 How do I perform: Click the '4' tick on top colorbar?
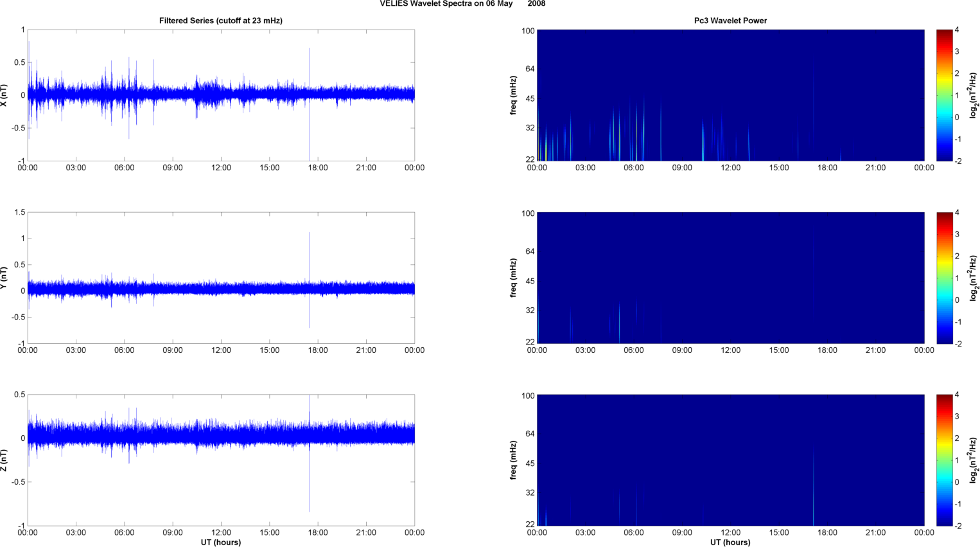click(957, 30)
